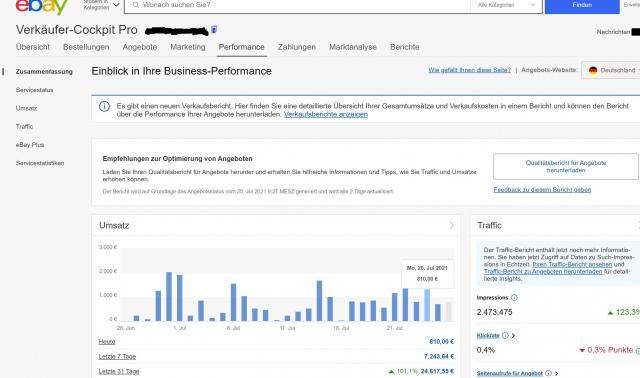
Task: Click the eBay logo
Action: click(41, 6)
